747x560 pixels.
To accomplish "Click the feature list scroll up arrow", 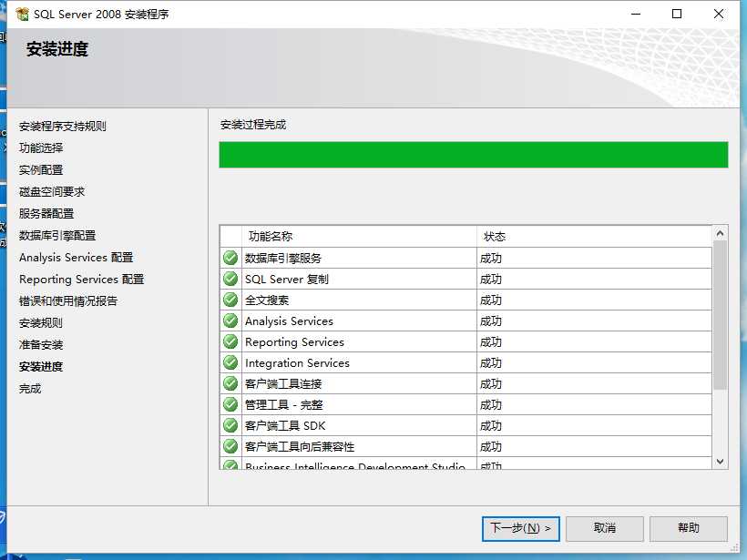I will (x=721, y=233).
